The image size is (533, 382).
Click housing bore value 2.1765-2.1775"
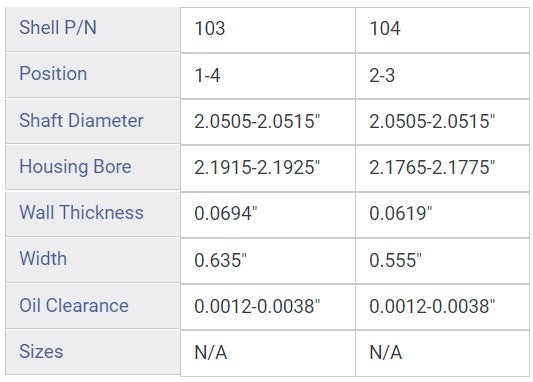[442, 168]
